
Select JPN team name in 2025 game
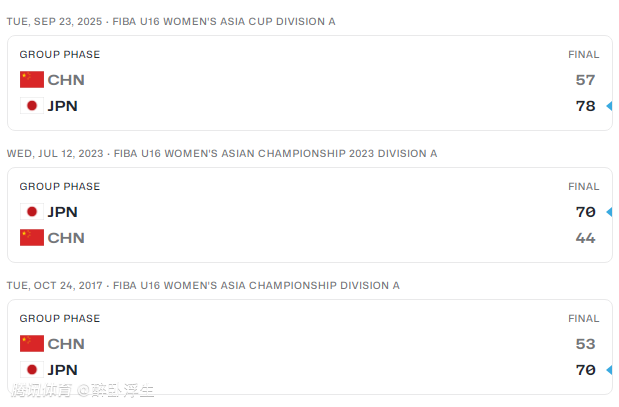coord(62,106)
